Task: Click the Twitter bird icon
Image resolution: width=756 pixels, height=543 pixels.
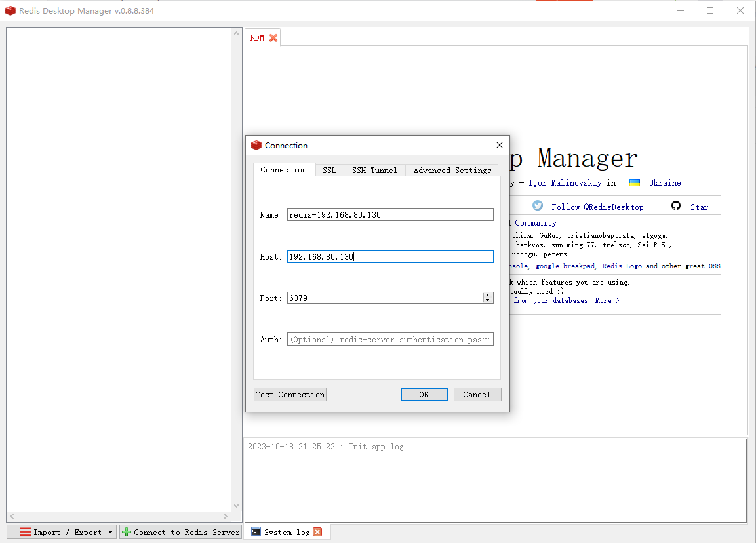Action: point(538,206)
